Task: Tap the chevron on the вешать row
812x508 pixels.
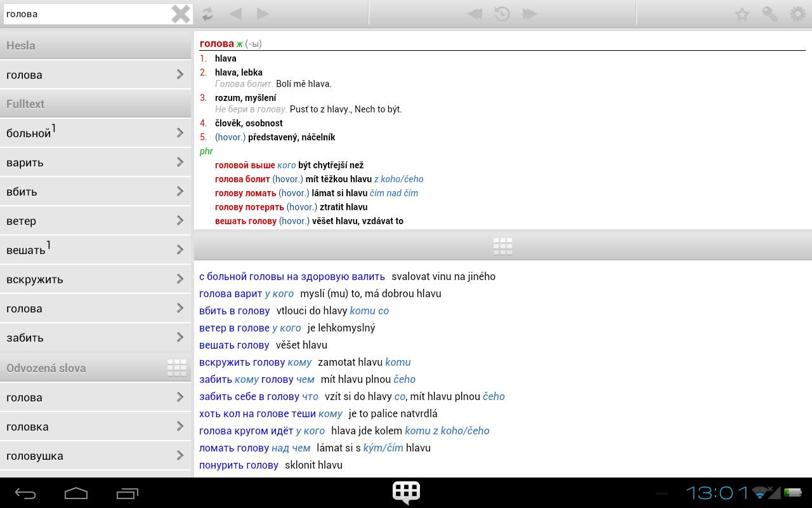Action: coord(180,250)
